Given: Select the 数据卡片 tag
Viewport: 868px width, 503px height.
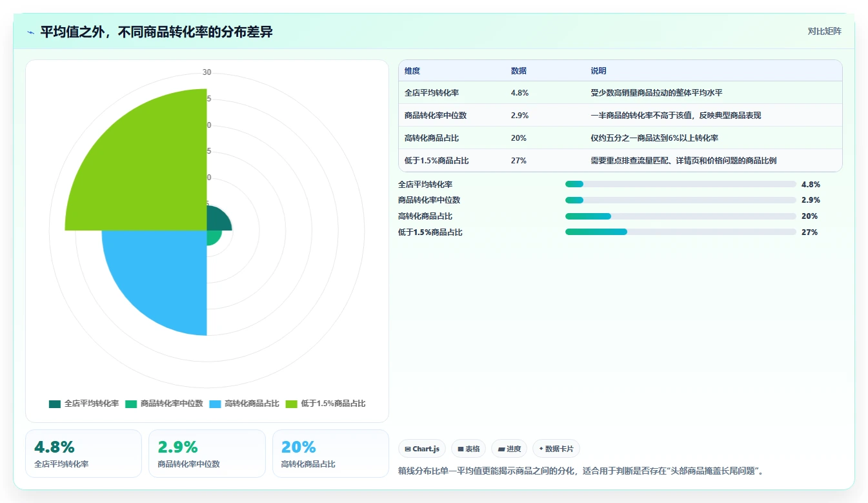Looking at the screenshot, I should (556, 449).
